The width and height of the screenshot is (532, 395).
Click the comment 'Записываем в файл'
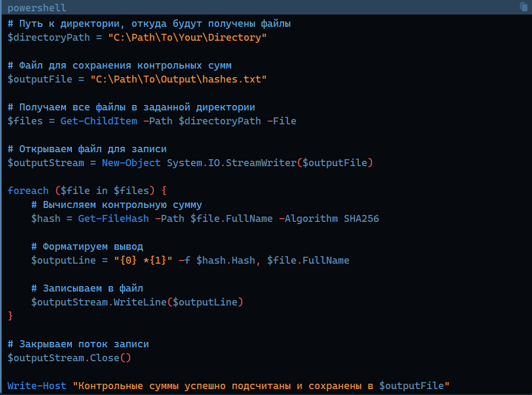point(87,288)
